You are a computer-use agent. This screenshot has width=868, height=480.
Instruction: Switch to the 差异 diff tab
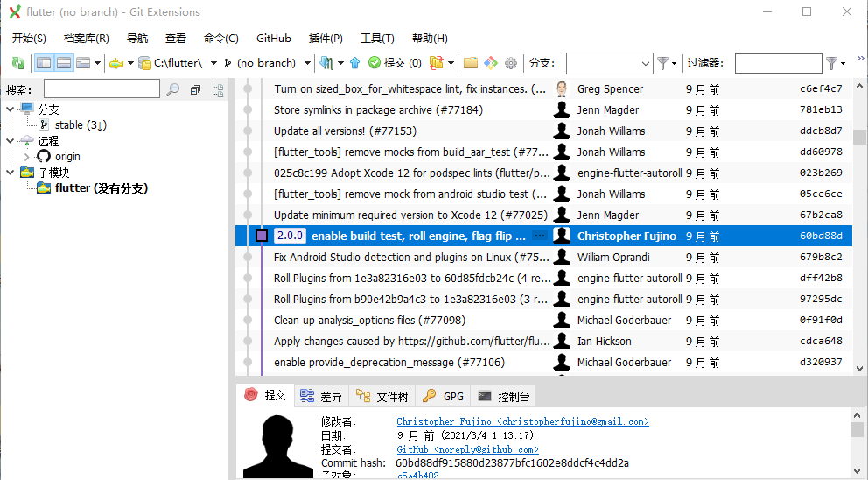click(321, 396)
